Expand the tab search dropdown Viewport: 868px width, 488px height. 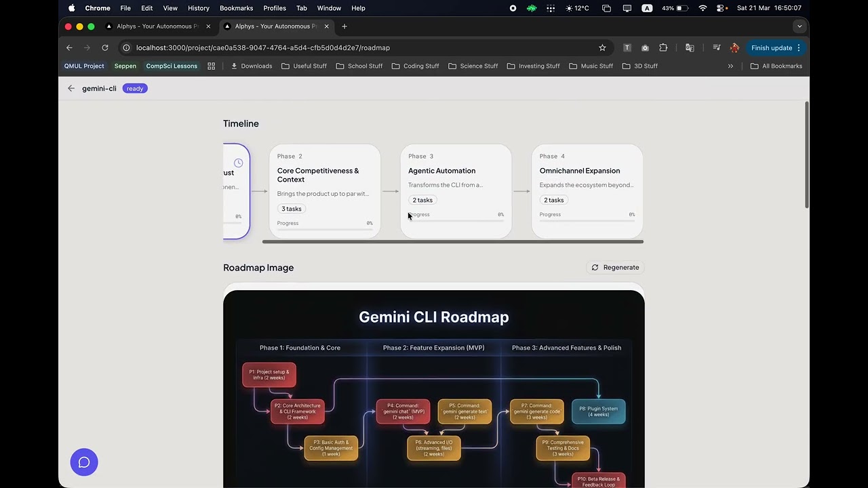point(800,26)
